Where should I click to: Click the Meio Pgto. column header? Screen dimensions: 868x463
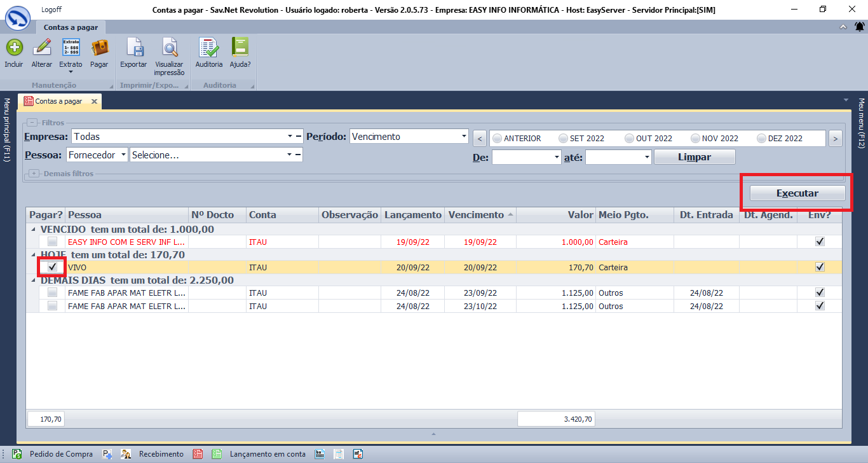(634, 215)
